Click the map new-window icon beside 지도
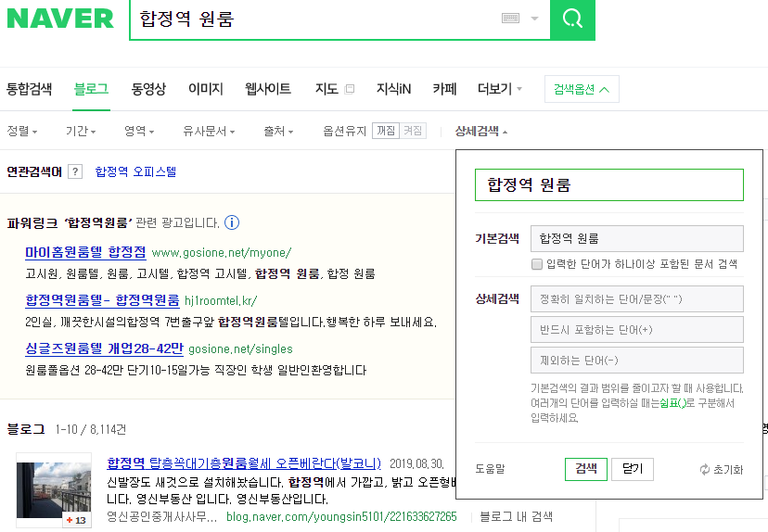 pos(350,89)
